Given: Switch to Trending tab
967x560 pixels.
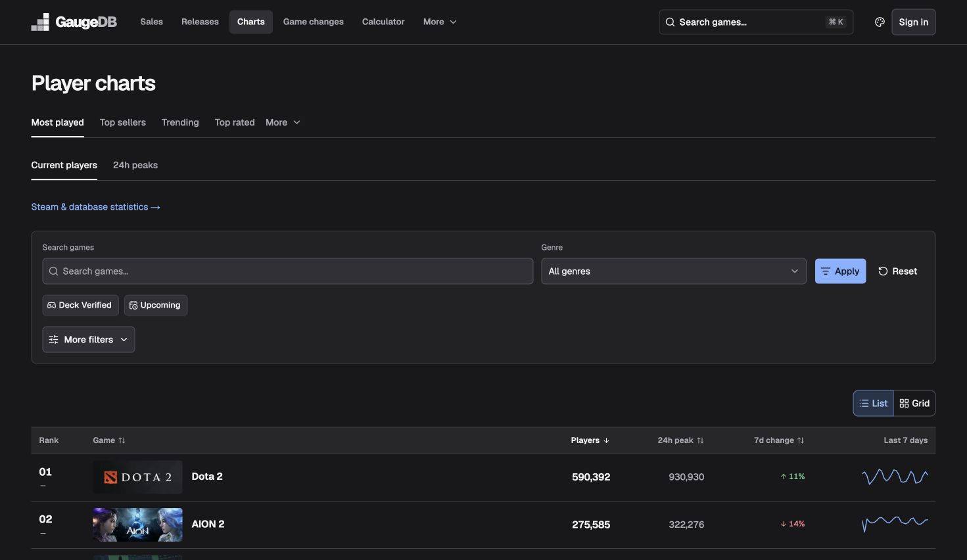Looking at the screenshot, I should [180, 122].
